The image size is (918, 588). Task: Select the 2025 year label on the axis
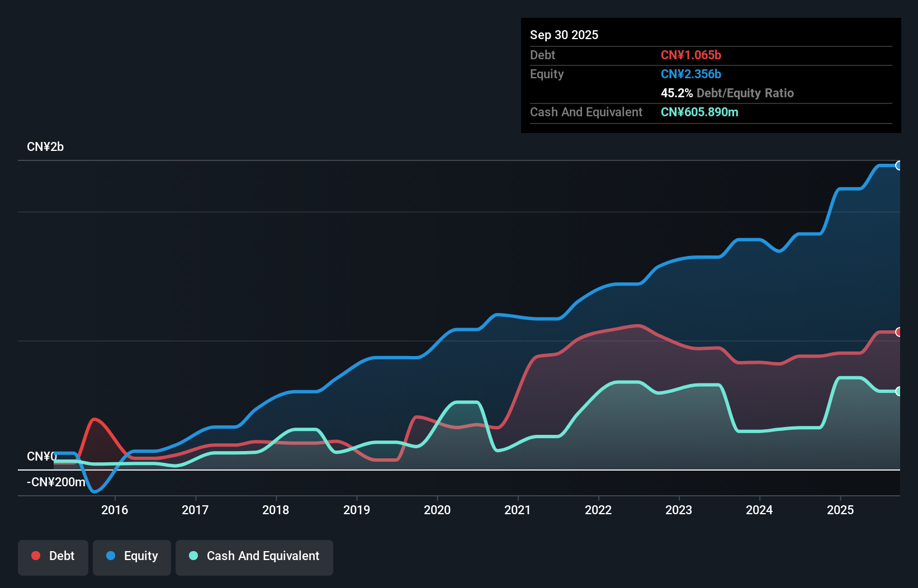click(x=841, y=510)
